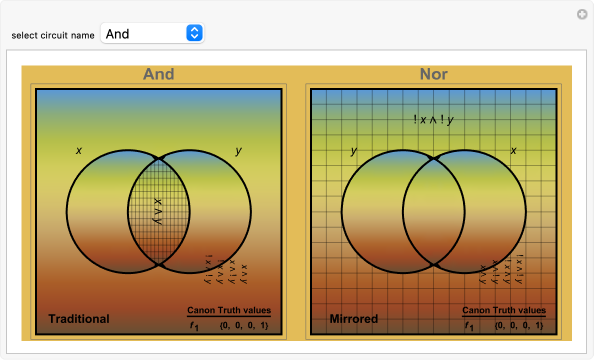This screenshot has height=361, width=594.
Task: Click the !x∧!y expression in Nor diagram
Action: click(433, 120)
